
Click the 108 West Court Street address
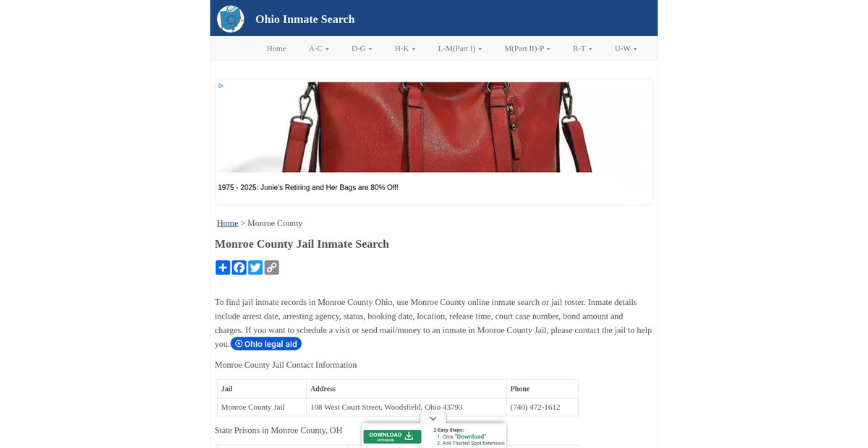click(386, 407)
